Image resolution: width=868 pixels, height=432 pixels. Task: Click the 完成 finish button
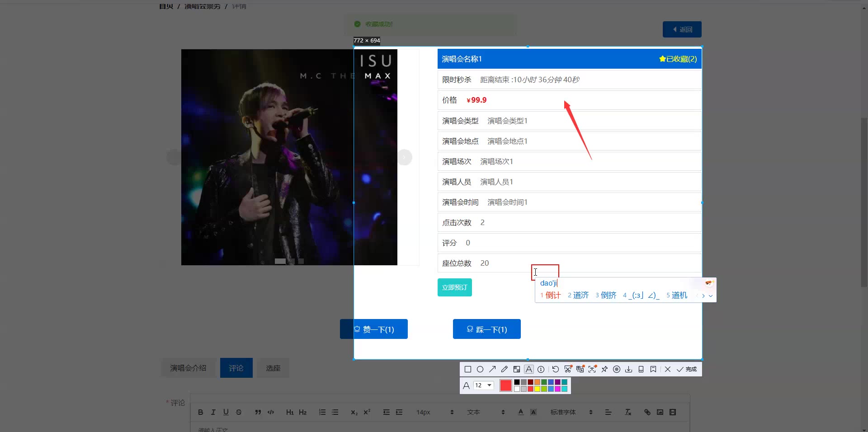tap(687, 369)
